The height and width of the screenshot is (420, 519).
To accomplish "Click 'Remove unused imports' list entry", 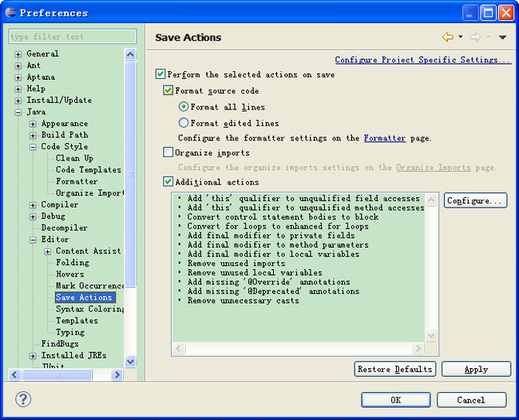I will point(236,263).
